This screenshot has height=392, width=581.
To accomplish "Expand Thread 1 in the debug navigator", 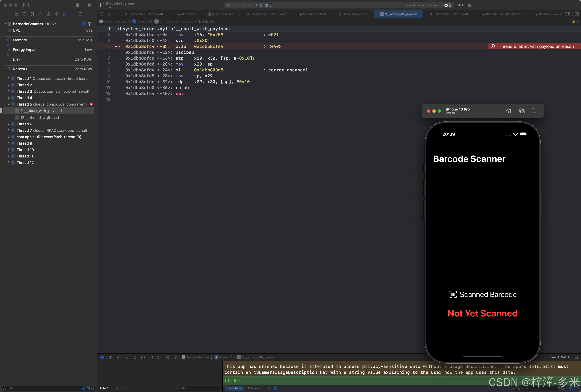I will click(x=9, y=78).
